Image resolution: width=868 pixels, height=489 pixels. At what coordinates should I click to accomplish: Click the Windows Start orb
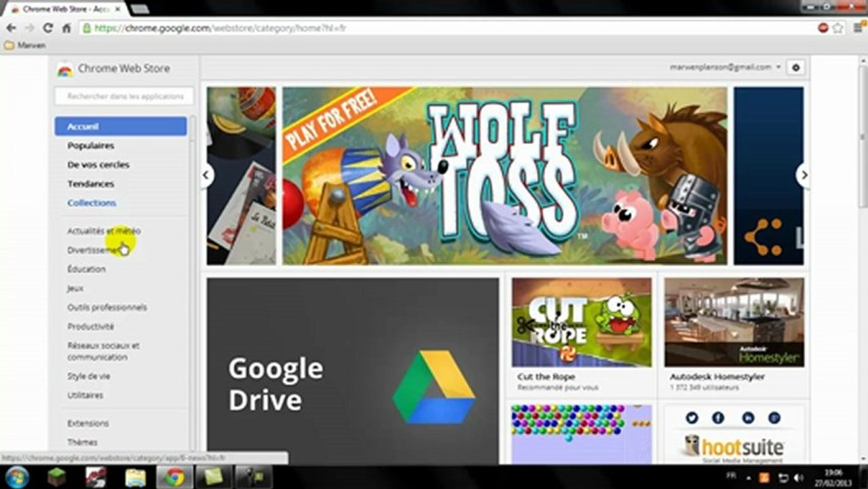(x=17, y=477)
